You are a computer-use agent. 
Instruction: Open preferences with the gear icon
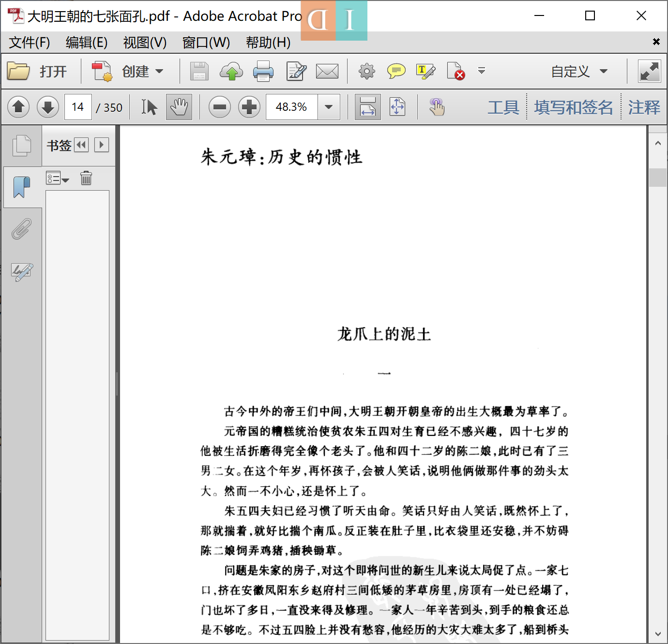[366, 71]
